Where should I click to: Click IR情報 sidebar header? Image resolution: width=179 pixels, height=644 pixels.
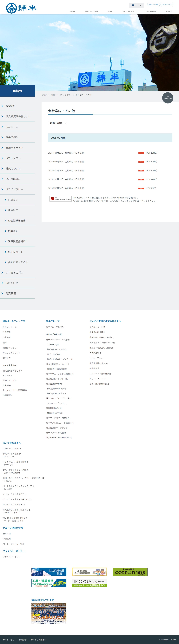pyautogui.click(x=17, y=91)
